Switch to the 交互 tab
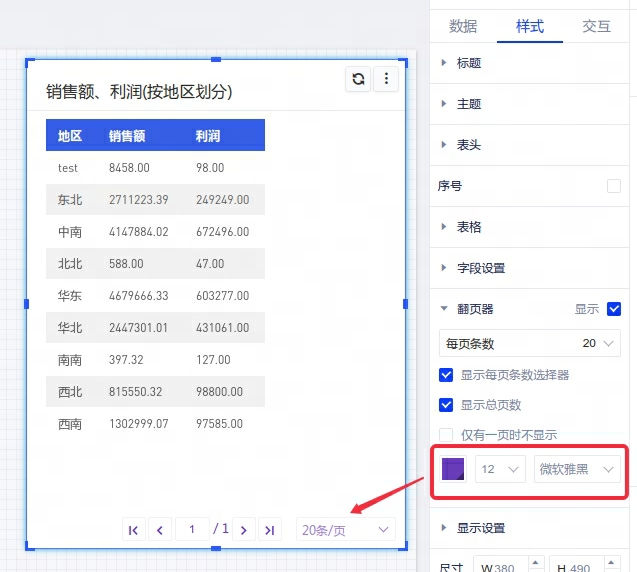637x572 pixels. (x=596, y=27)
